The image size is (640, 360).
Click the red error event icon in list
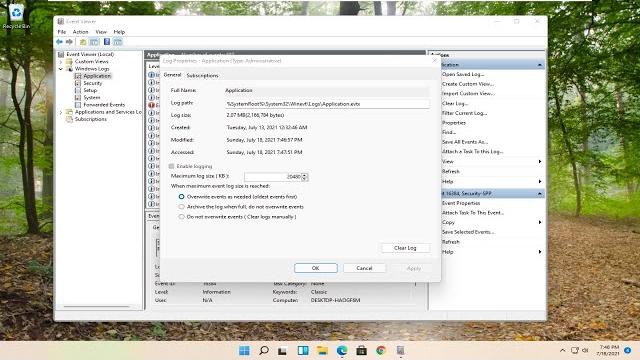tap(151, 105)
